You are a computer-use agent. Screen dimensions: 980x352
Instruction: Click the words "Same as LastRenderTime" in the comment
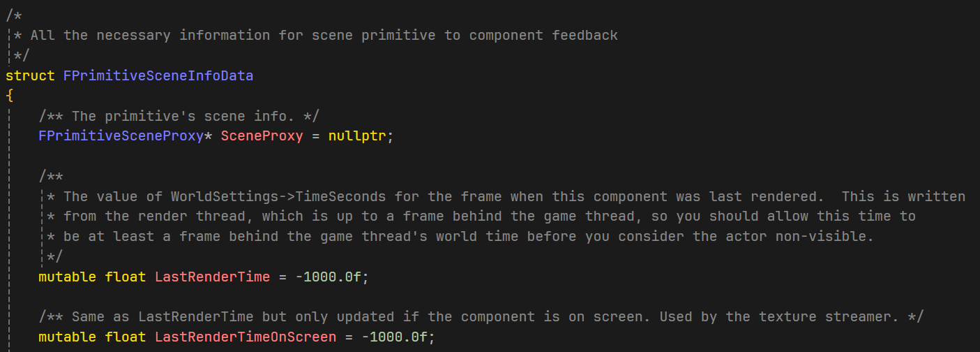pos(162,317)
